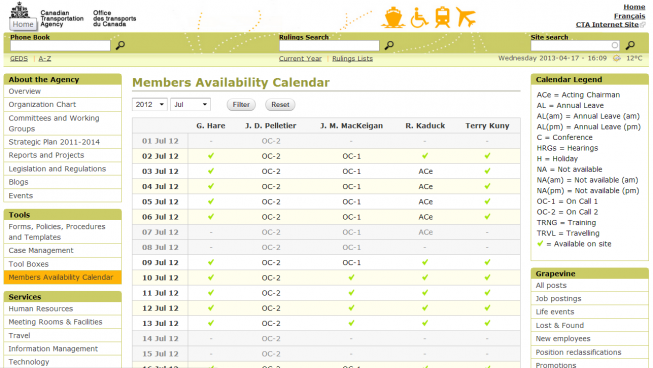
Task: Click the Home button under the logo
Action: click(23, 24)
